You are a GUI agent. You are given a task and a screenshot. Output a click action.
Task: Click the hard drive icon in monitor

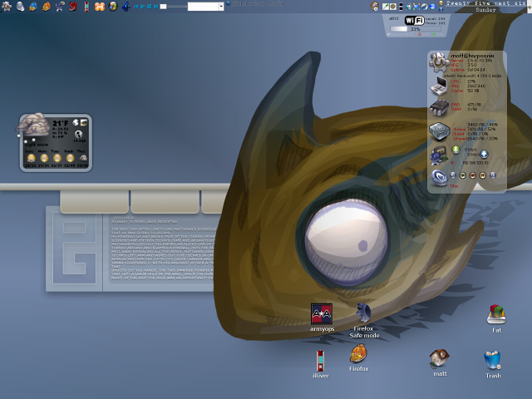[x=439, y=131]
